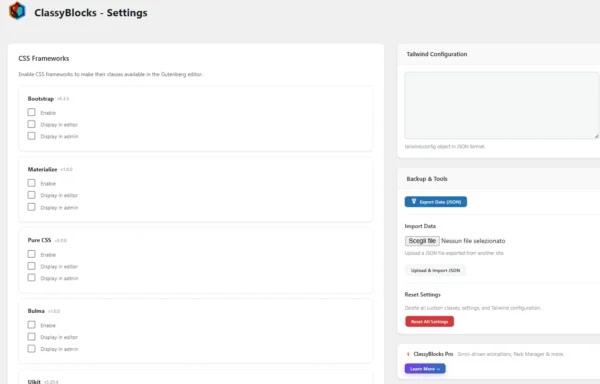Toggle Bulma Display in editor
Viewport: 600px width, 384px height.
click(31, 337)
